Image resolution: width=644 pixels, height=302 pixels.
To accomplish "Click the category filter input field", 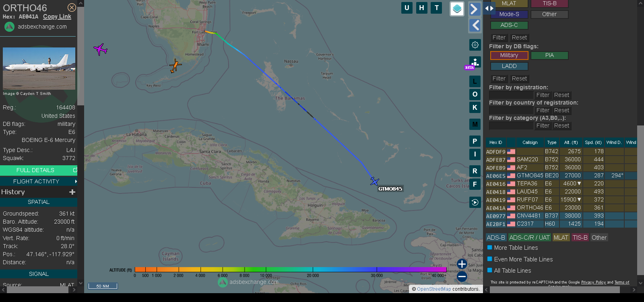I will (x=511, y=125).
